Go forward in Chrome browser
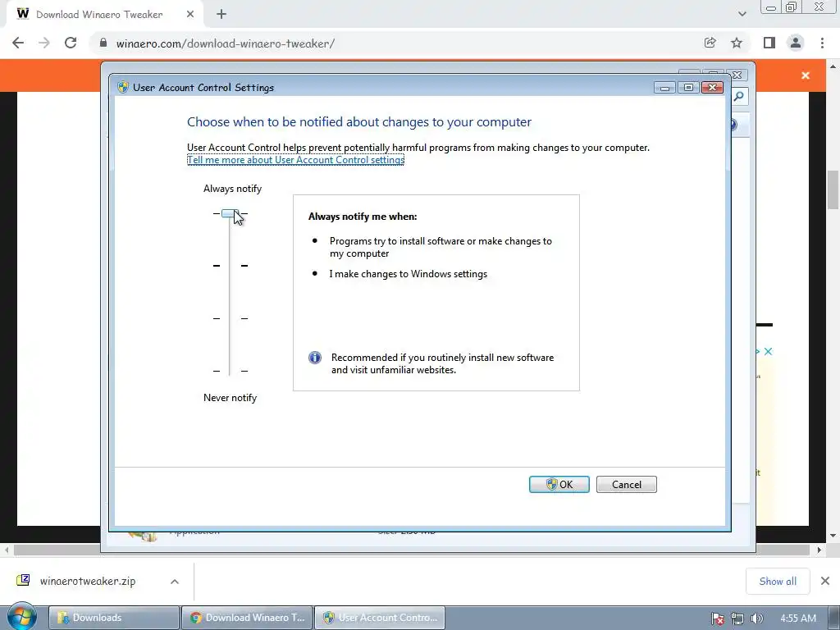840x630 pixels. [x=44, y=43]
